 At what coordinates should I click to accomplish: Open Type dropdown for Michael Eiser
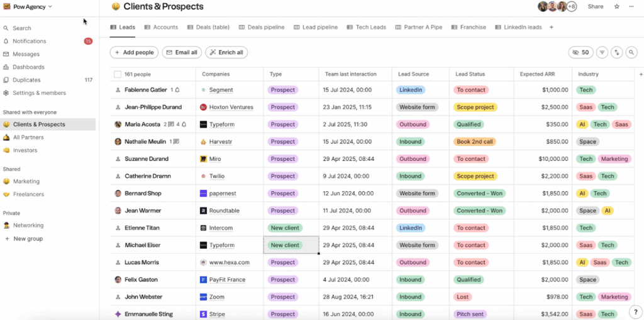pos(291,245)
